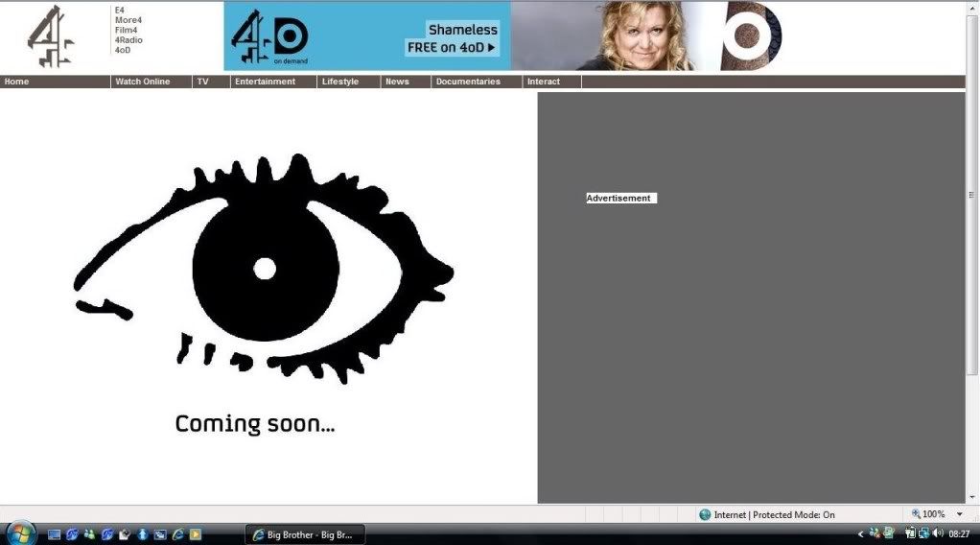
Task: Open the E4 channel link
Action: pos(119,10)
